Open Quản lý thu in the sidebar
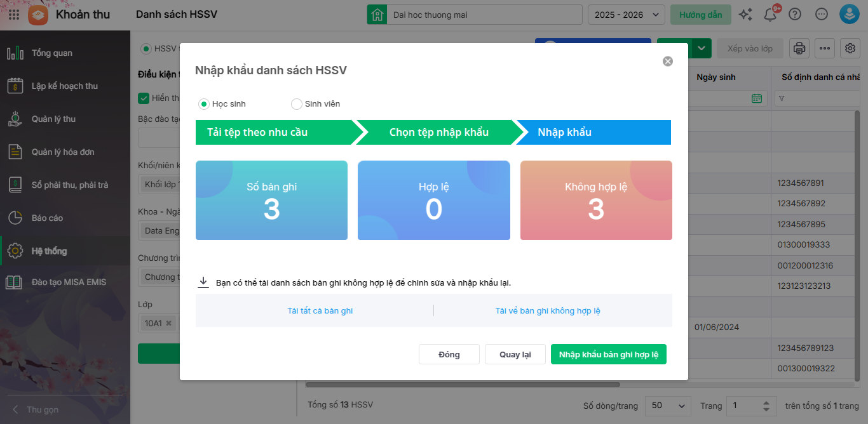 (x=53, y=119)
